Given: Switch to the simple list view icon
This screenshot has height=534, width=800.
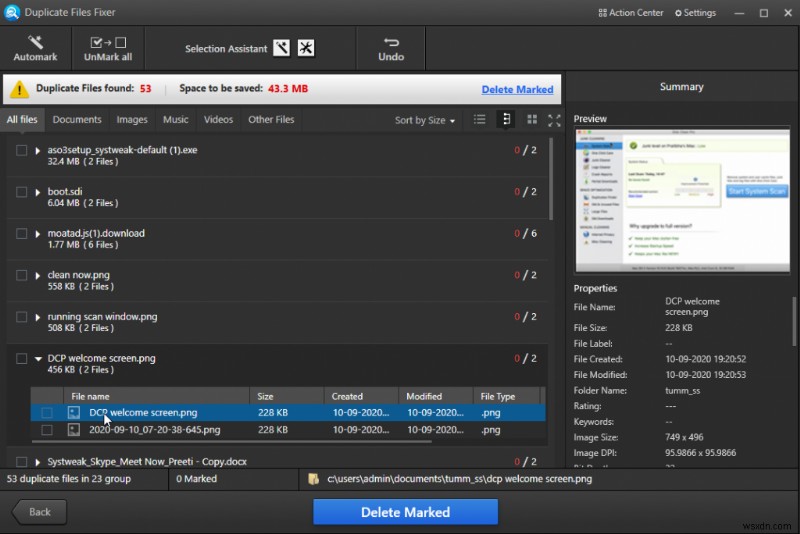Looking at the screenshot, I should click(x=479, y=119).
